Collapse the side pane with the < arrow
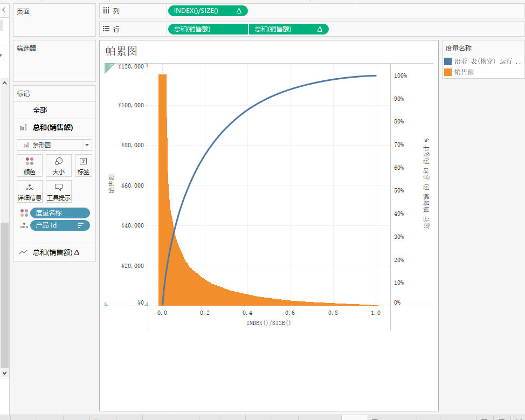Image resolution: width=525 pixels, height=420 pixels. click(x=4, y=10)
